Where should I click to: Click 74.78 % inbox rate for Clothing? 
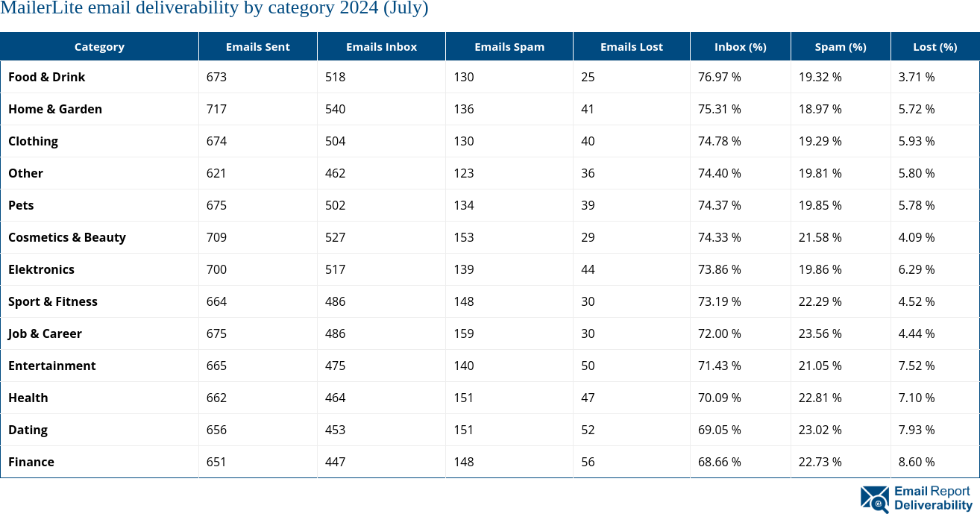click(720, 141)
